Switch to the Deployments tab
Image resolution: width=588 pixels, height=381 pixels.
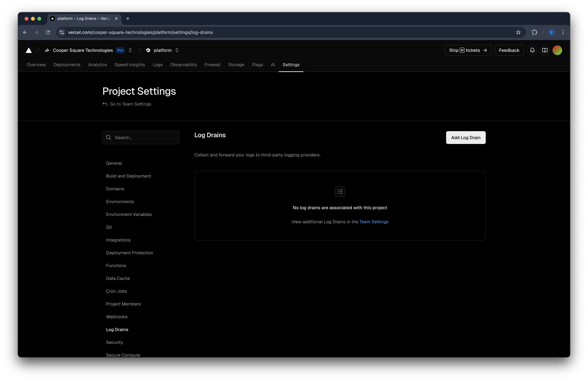pos(67,65)
